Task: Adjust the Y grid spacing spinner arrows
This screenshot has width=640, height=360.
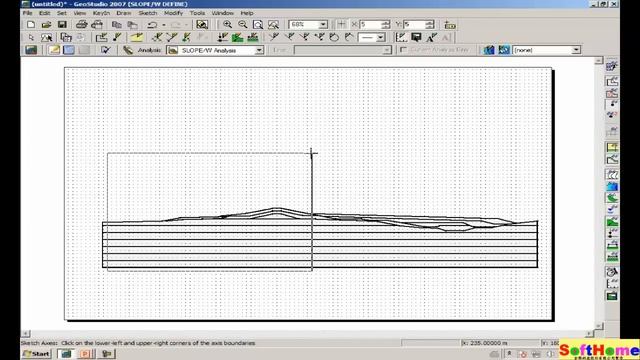Action: click(429, 24)
